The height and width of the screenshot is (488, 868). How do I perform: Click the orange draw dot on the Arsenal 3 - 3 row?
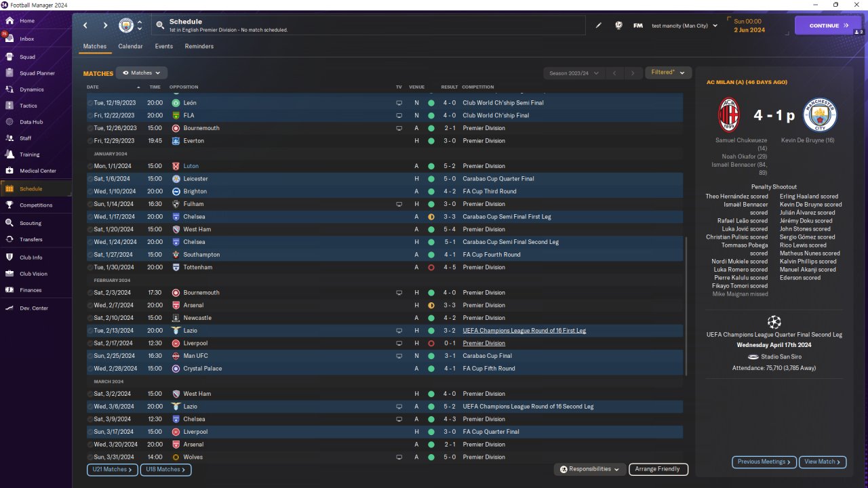(431, 306)
